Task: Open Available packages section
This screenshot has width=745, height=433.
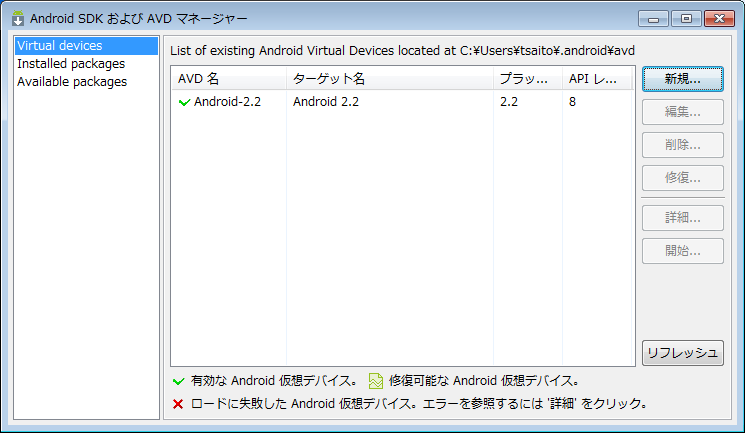Action: click(71, 82)
